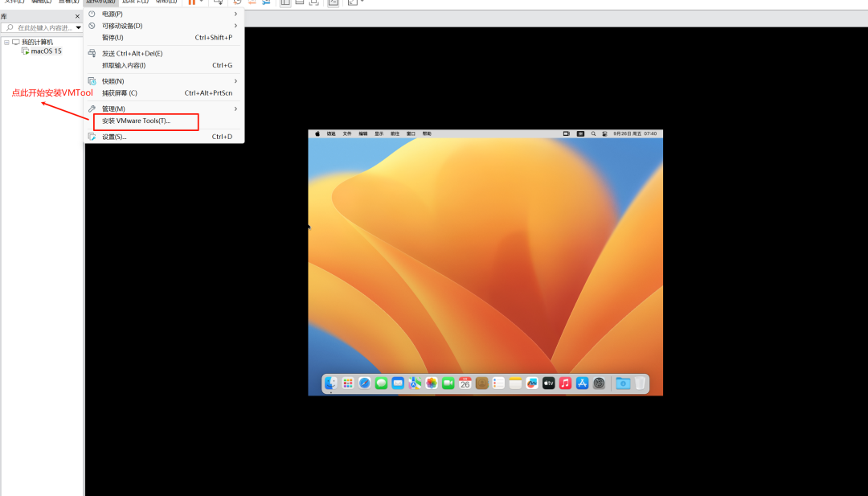Launch Apple TV from the dock

pos(549,383)
